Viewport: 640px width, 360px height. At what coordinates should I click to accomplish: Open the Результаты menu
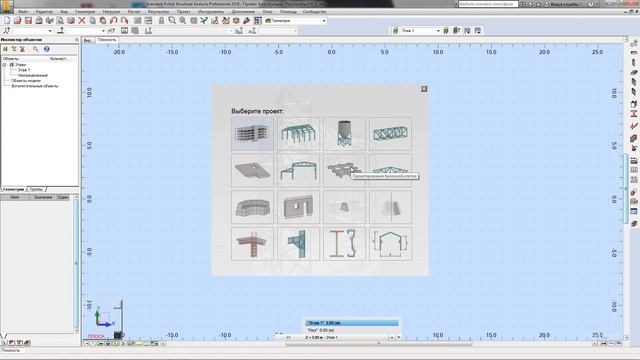pos(158,12)
